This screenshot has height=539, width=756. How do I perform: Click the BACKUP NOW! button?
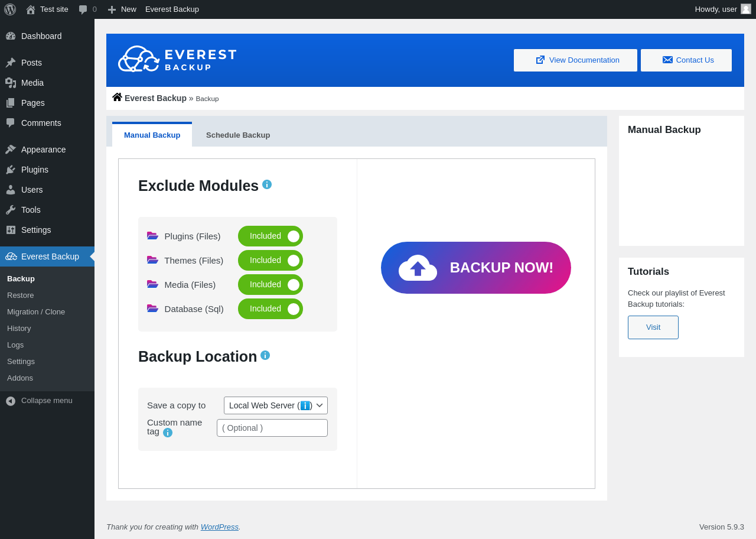tap(476, 268)
